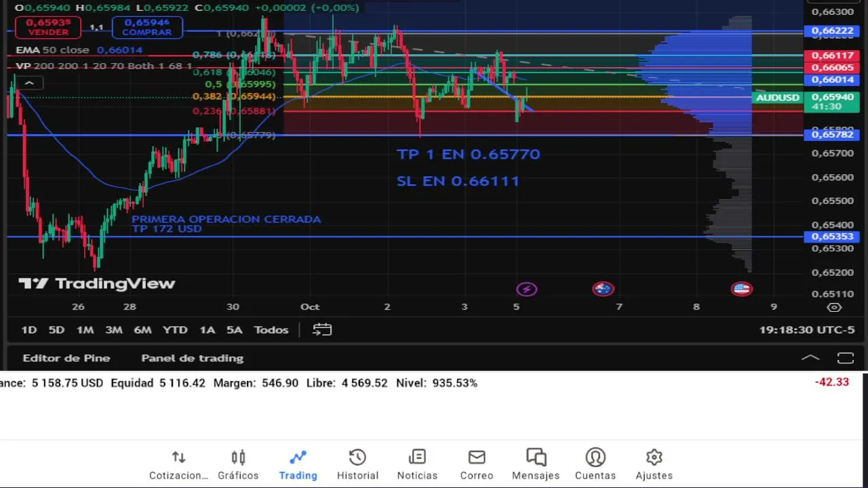Click the Australian flag event marker
This screenshot has height=488, width=868.
point(603,289)
